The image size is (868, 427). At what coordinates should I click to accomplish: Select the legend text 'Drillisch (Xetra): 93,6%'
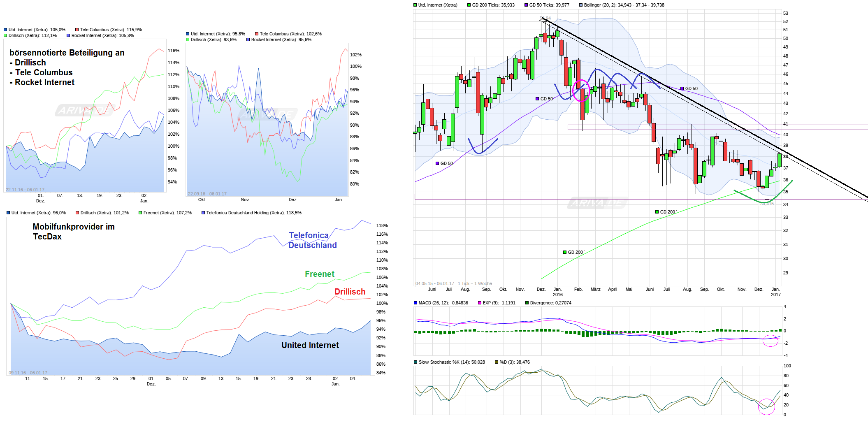tap(214, 40)
